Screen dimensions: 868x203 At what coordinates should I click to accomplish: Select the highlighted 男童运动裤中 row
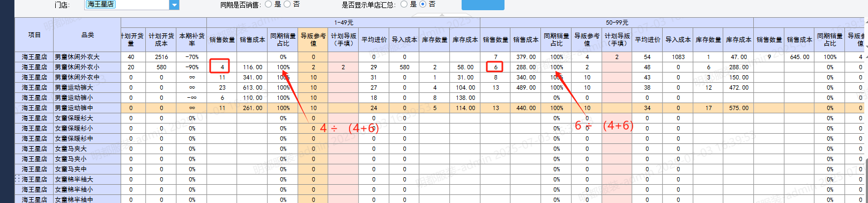tap(440, 108)
